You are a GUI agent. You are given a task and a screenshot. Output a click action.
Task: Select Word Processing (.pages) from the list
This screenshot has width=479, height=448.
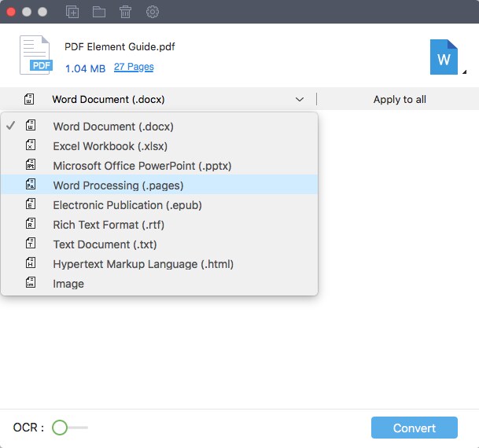pos(118,185)
